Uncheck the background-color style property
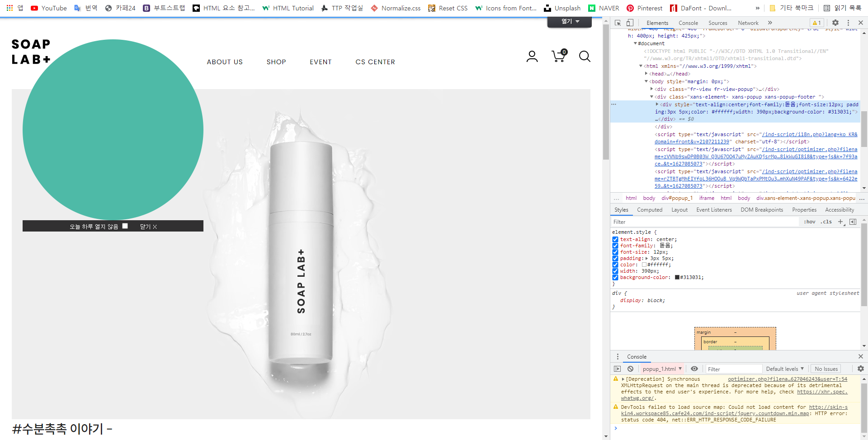Screen dimensions: 868x440 615,278
